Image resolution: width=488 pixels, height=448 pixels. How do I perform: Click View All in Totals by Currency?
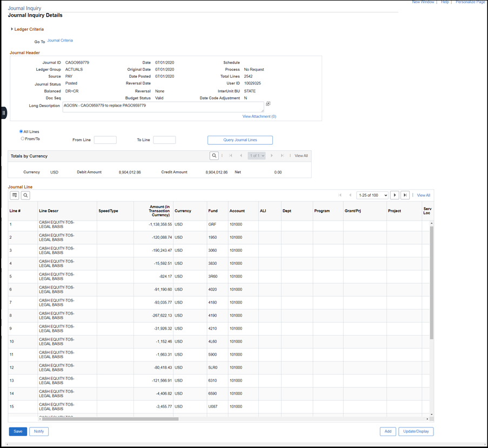pyautogui.click(x=301, y=156)
